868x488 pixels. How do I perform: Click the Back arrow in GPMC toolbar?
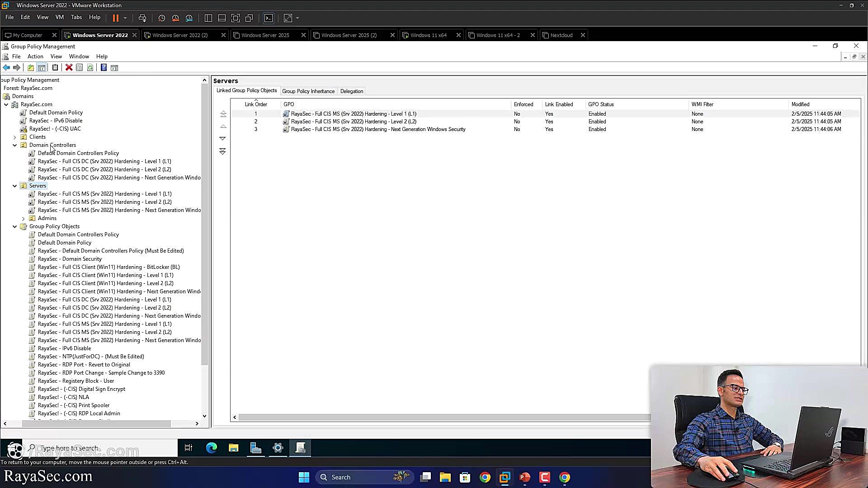coord(6,68)
